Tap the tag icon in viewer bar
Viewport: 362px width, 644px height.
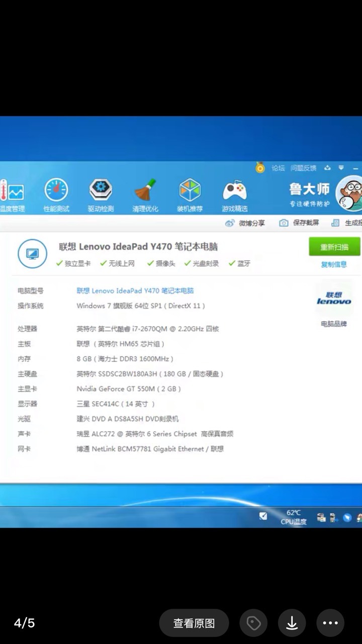[253, 623]
